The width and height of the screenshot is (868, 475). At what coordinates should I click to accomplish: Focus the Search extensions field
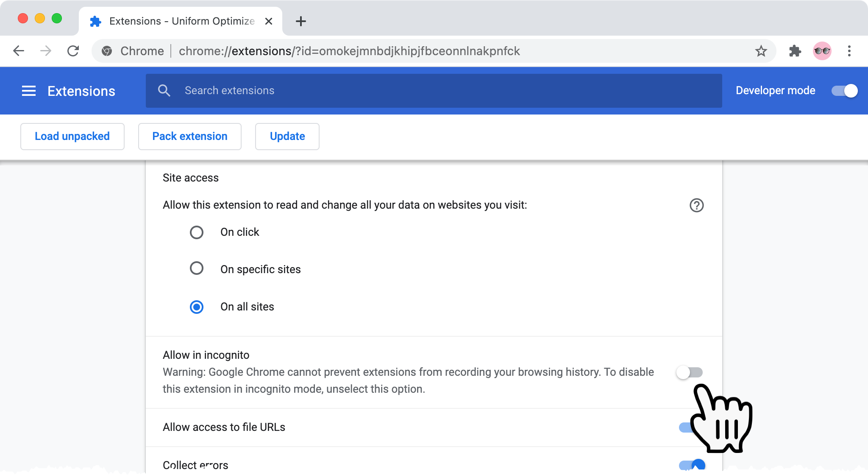434,91
